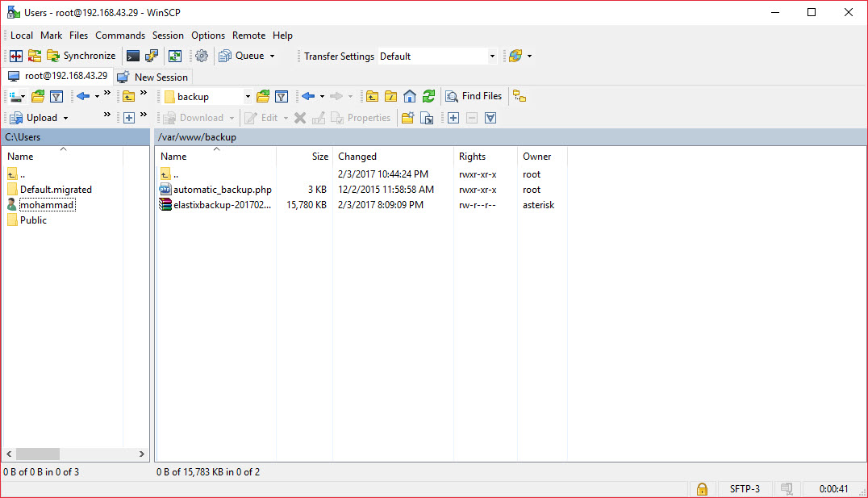Click the local Select Files plus icon
The height and width of the screenshot is (498, 868).
128,118
